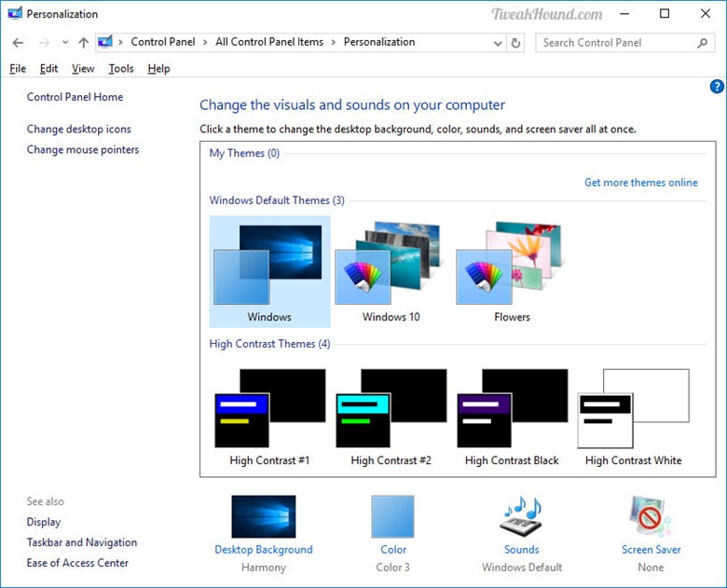Click the Personalization breadcrumb segment
This screenshot has height=588, width=727.
(x=379, y=42)
